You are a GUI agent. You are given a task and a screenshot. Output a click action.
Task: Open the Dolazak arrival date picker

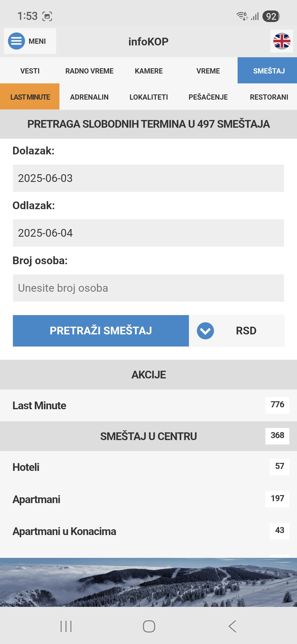point(148,178)
